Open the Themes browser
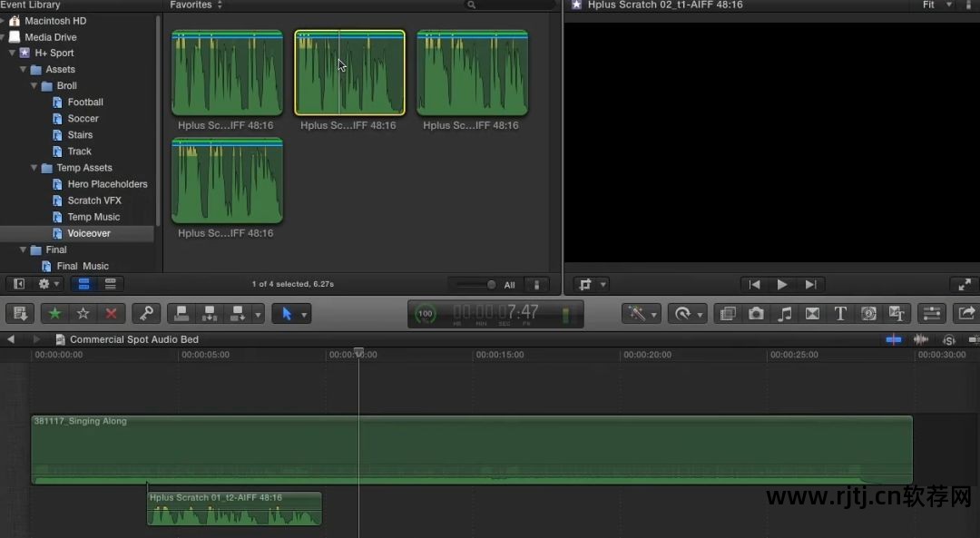980x538 pixels. click(897, 313)
